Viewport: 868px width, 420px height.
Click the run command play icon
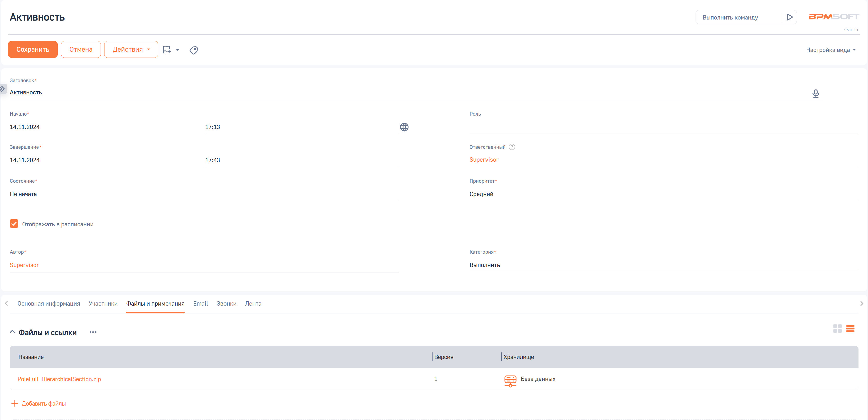pos(789,17)
